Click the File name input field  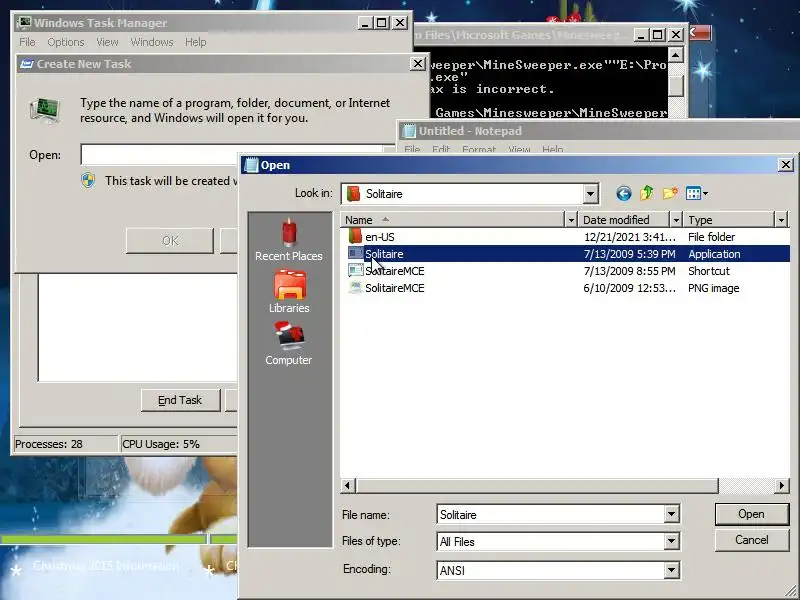coord(551,514)
